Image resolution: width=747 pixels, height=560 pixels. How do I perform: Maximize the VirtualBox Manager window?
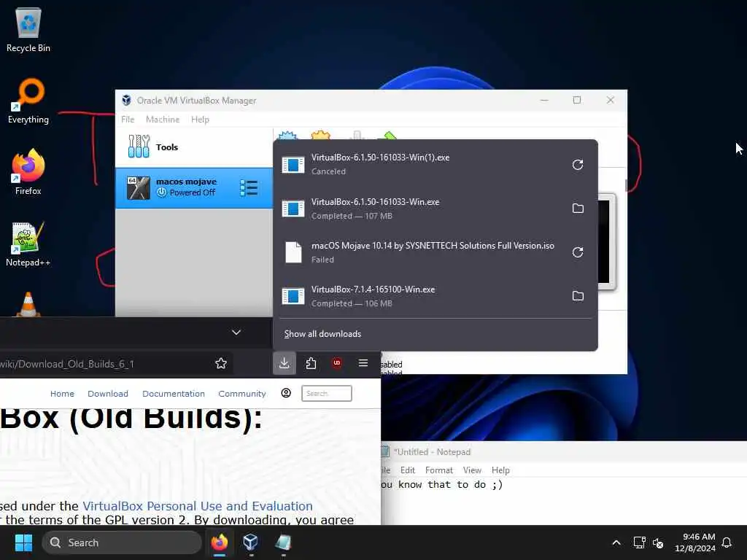(x=577, y=100)
